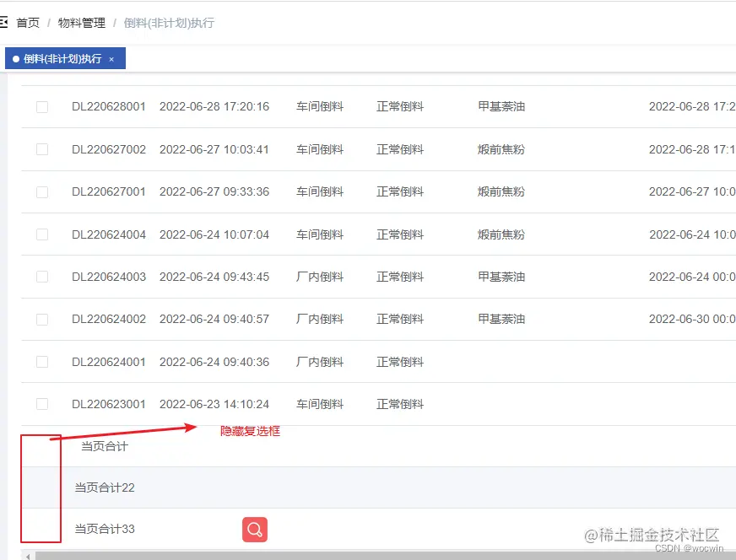Click 厂内倒料 in row DL220624003

coord(320,277)
